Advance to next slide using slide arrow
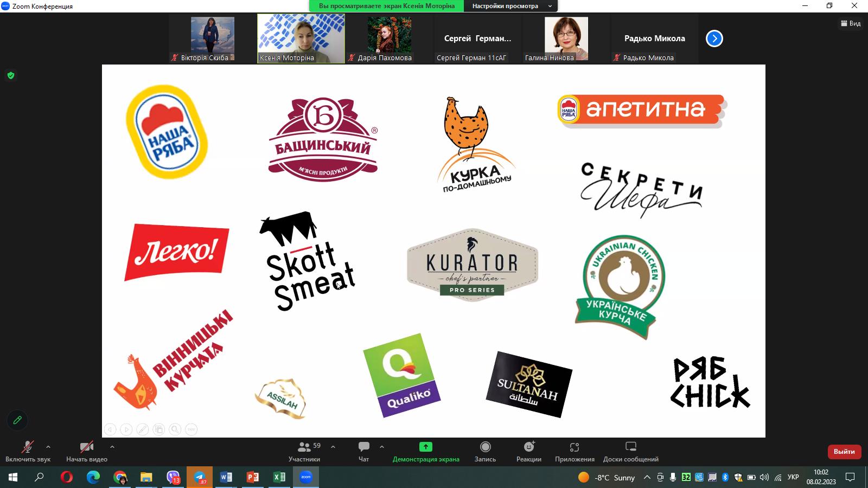The height and width of the screenshot is (488, 868). pyautogui.click(x=126, y=429)
